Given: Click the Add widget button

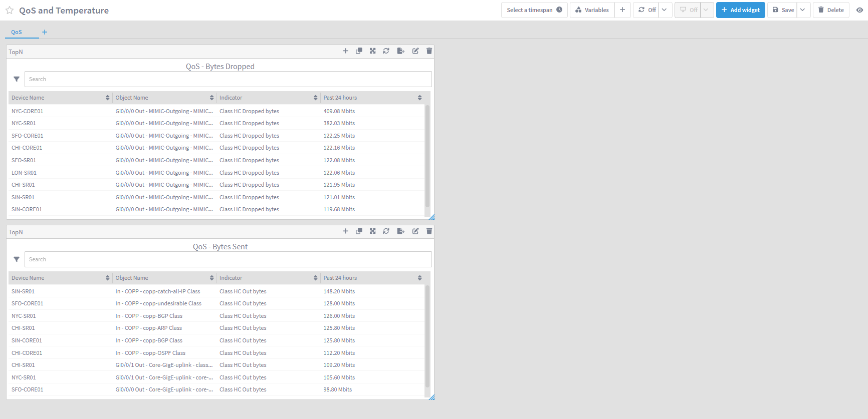Looking at the screenshot, I should (740, 10).
